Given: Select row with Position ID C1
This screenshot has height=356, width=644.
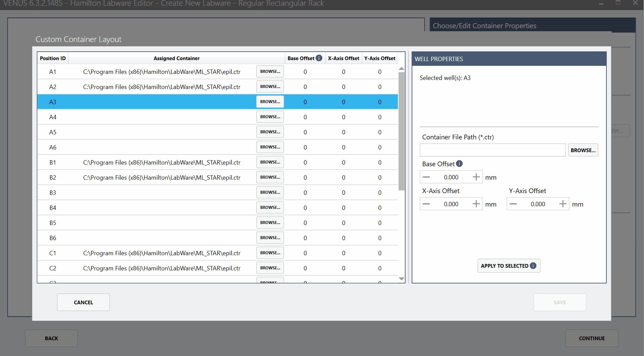Looking at the screenshot, I should click(218, 253).
